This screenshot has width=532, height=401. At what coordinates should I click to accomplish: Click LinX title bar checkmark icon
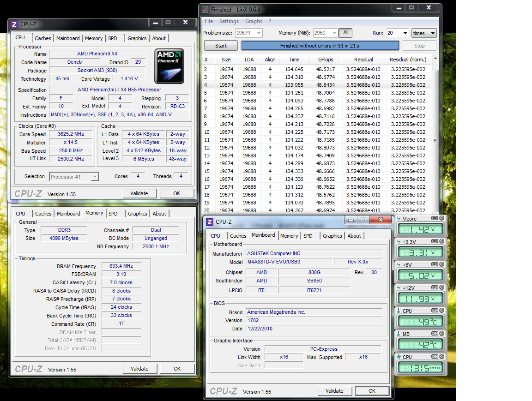click(x=205, y=10)
